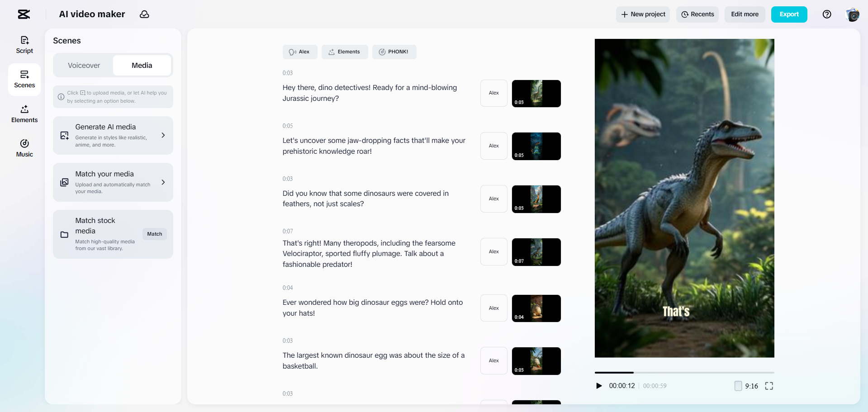Viewport: 868px width, 412px height.
Task: Click the Match stock media folder icon
Action: click(x=65, y=234)
